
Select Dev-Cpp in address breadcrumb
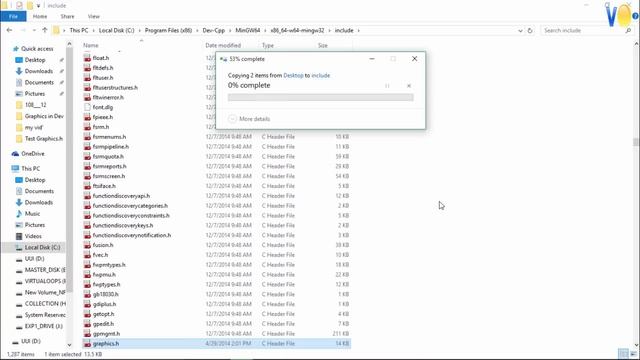click(x=213, y=30)
